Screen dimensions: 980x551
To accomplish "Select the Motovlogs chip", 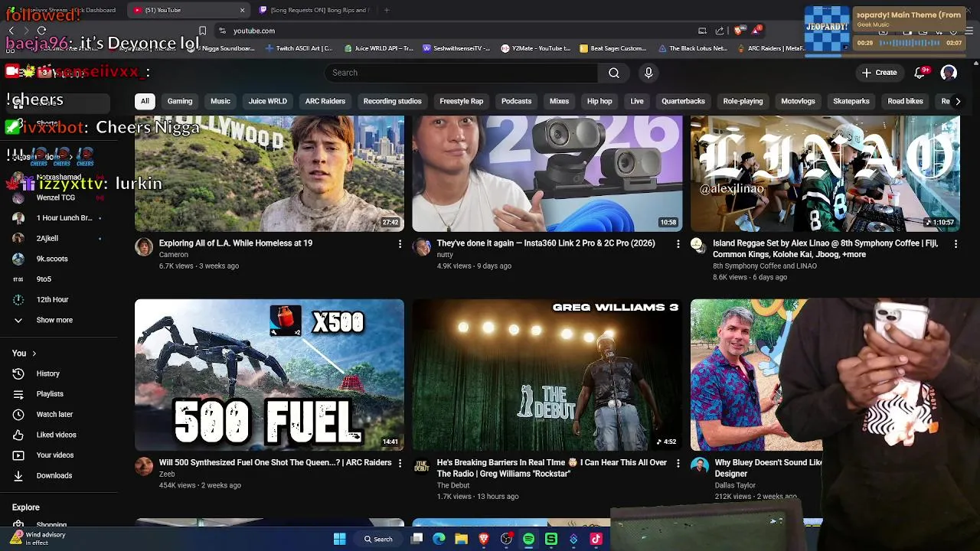I will [798, 101].
